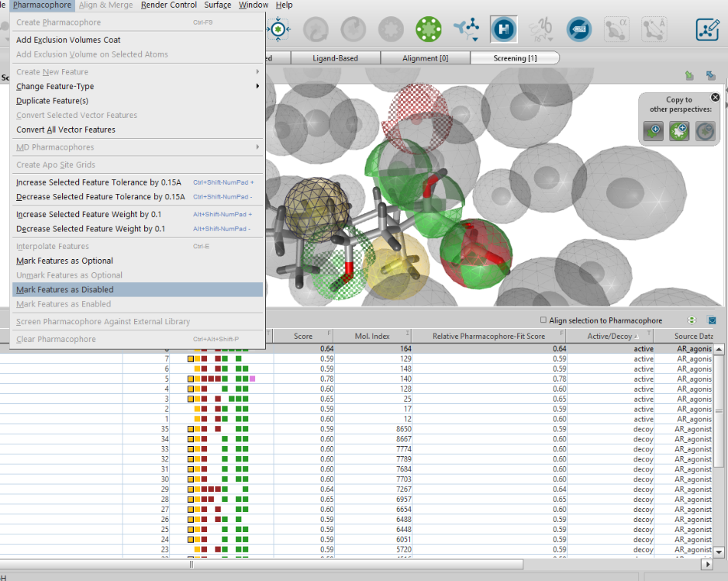Screen dimensions: 728x581
Task: Open the Render Control menu
Action: [169, 5]
